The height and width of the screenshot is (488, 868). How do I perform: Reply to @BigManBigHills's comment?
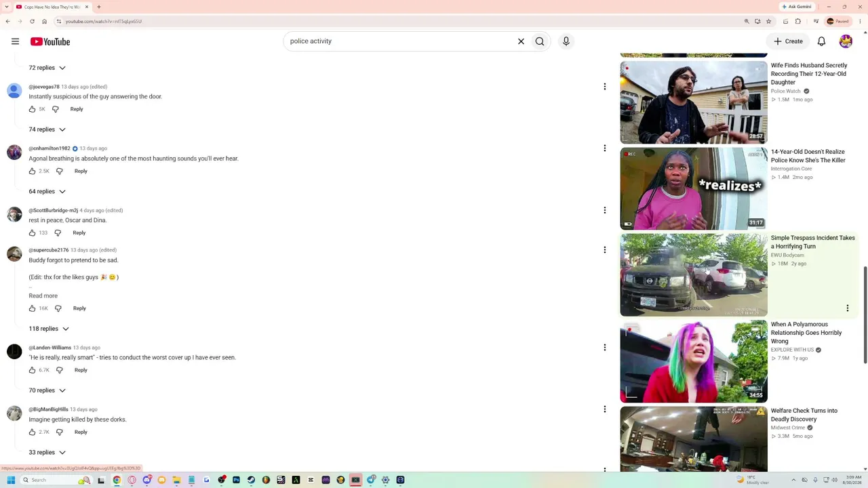[x=81, y=432]
